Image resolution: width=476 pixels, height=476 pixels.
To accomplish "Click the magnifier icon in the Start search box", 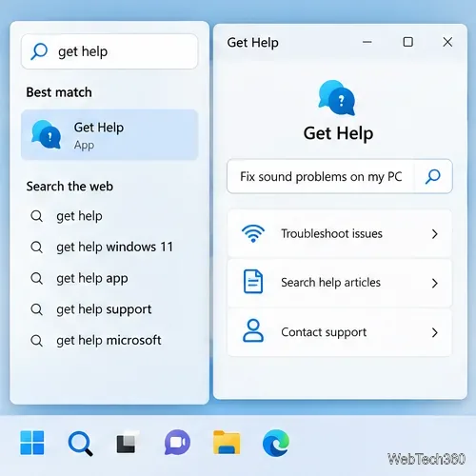I will pos(39,51).
